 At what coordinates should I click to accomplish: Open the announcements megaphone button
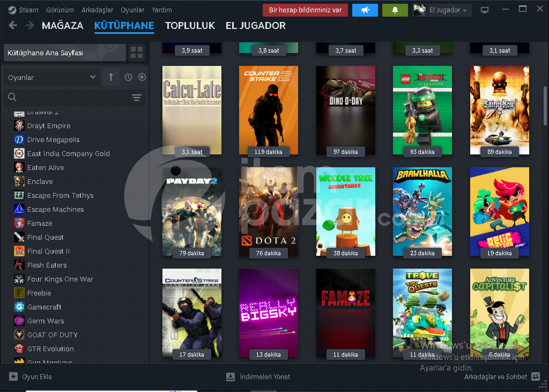tap(365, 10)
